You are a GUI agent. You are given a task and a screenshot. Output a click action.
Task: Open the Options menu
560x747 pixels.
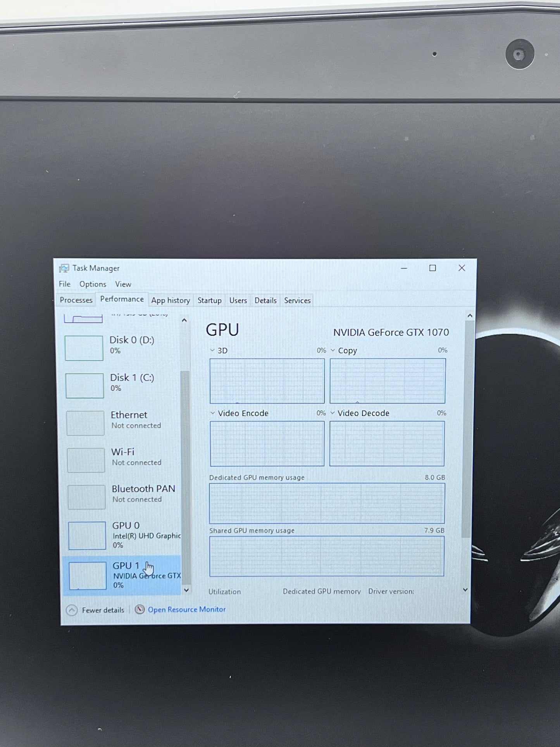(93, 284)
